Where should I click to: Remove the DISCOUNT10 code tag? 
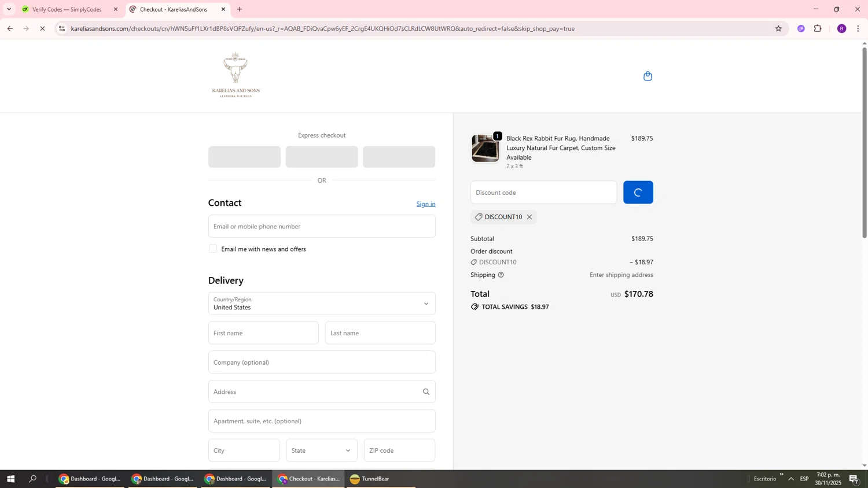click(529, 217)
